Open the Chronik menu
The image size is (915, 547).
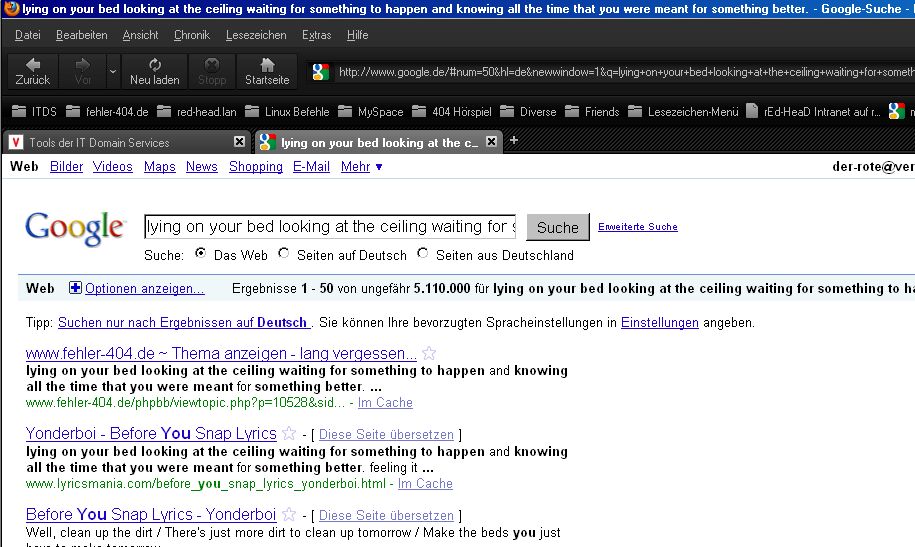pyautogui.click(x=191, y=35)
